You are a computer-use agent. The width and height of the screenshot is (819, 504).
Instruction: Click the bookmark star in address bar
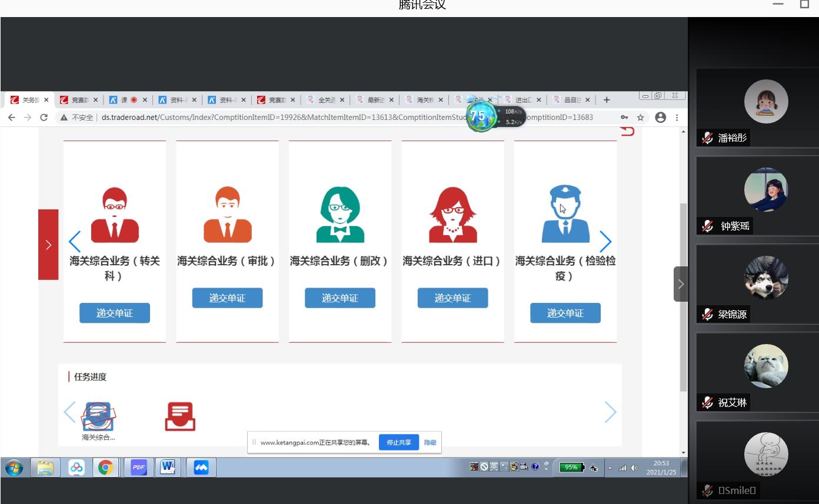pos(641,117)
